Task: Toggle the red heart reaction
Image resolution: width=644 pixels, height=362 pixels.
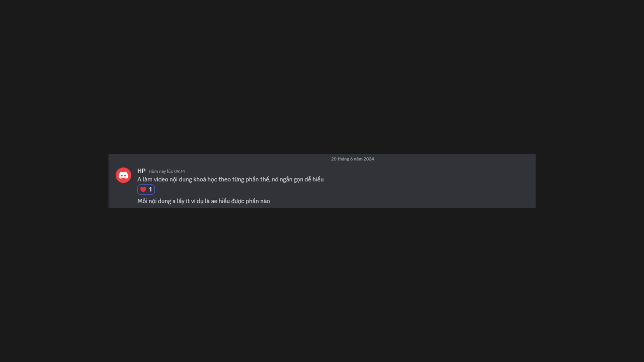Action: [x=146, y=189]
